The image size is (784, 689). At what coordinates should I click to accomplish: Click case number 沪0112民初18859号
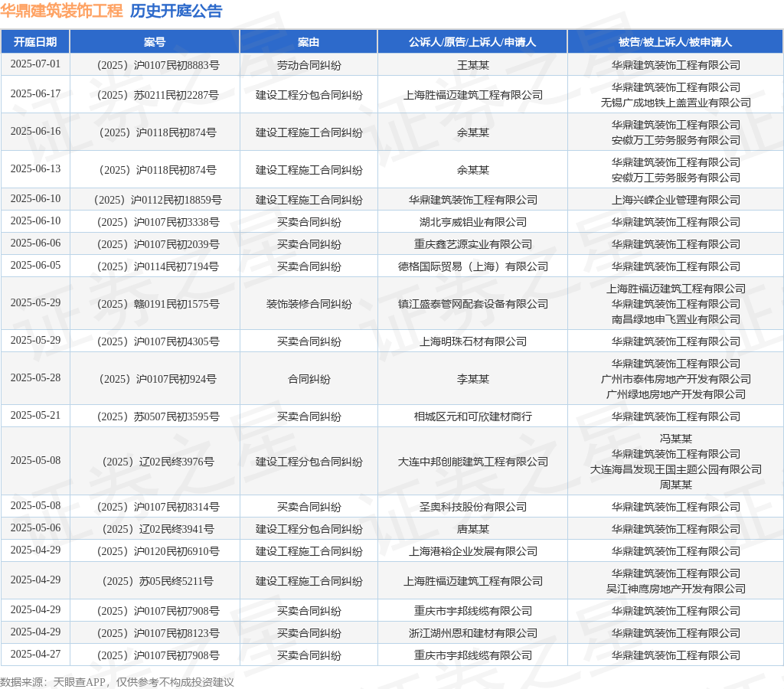[x=158, y=200]
